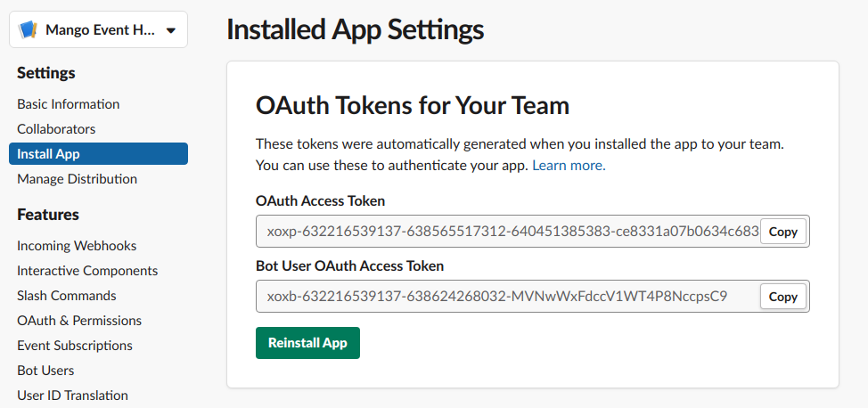Click the Reinstall App button
This screenshot has height=408, width=868.
pyautogui.click(x=307, y=343)
